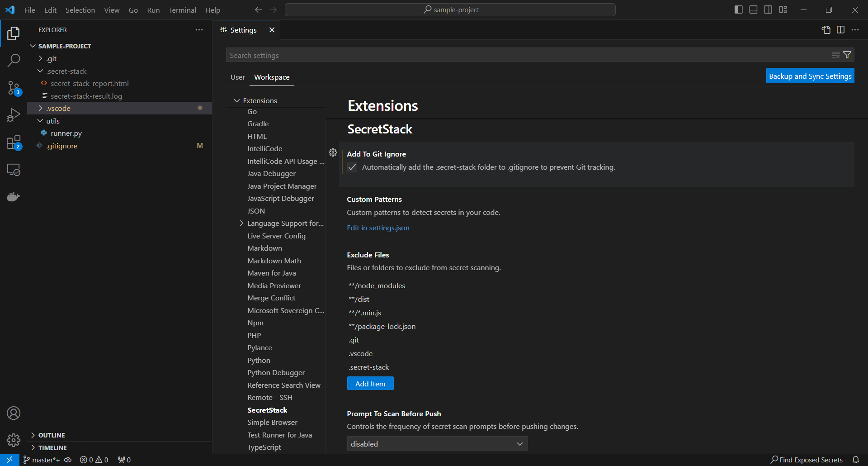
Task: Open the Run and Debug view
Action: (14, 115)
